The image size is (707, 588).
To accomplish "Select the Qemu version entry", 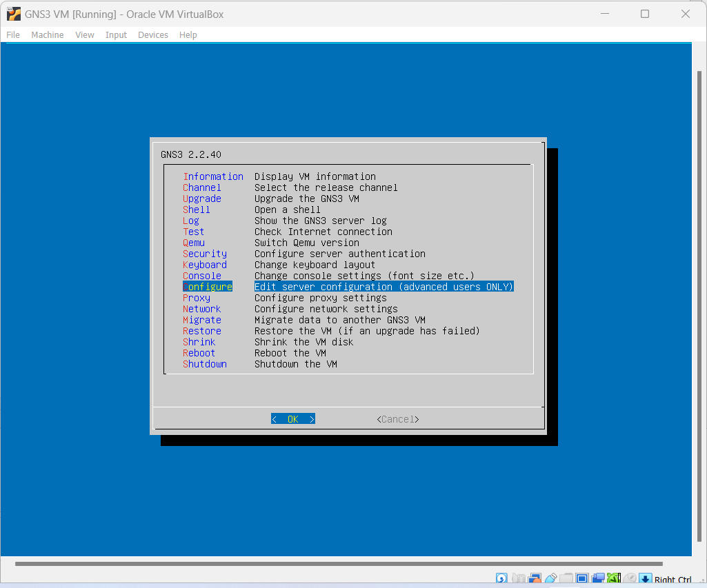I will point(271,243).
